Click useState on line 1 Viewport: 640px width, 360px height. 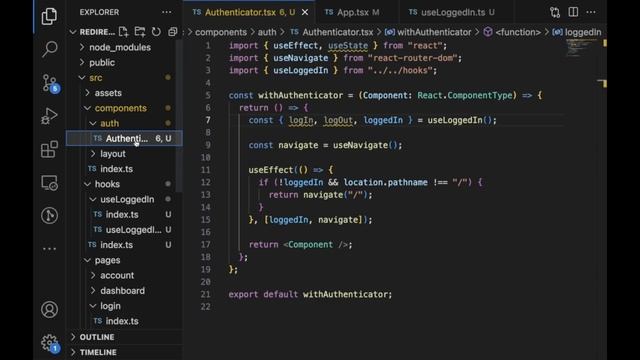[348, 46]
